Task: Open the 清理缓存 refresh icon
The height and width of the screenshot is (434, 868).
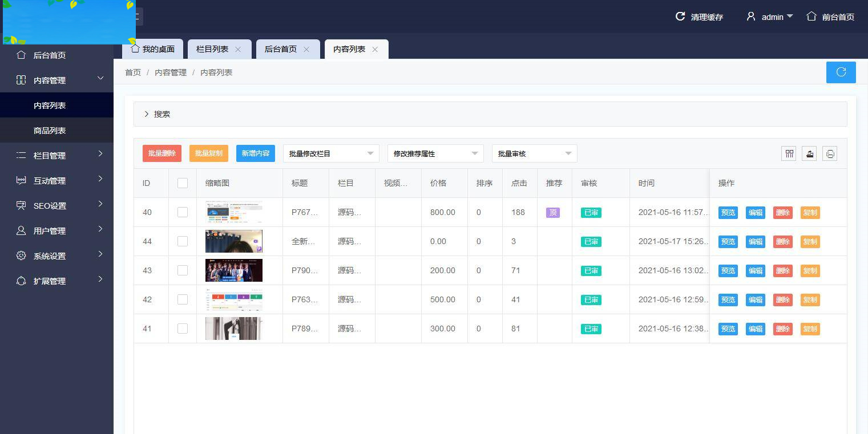Action: point(680,17)
